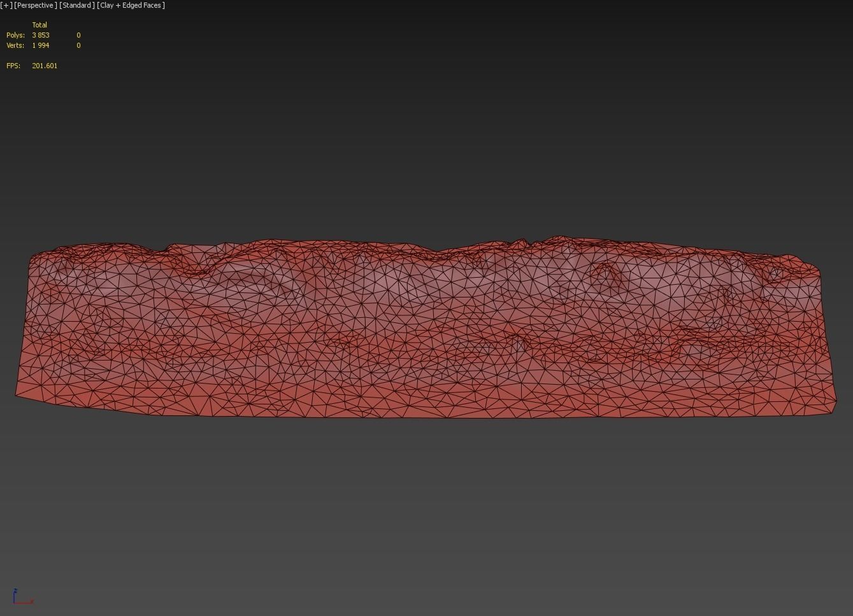
Task: Click the "FPS:" statistics label
Action: 13,66
